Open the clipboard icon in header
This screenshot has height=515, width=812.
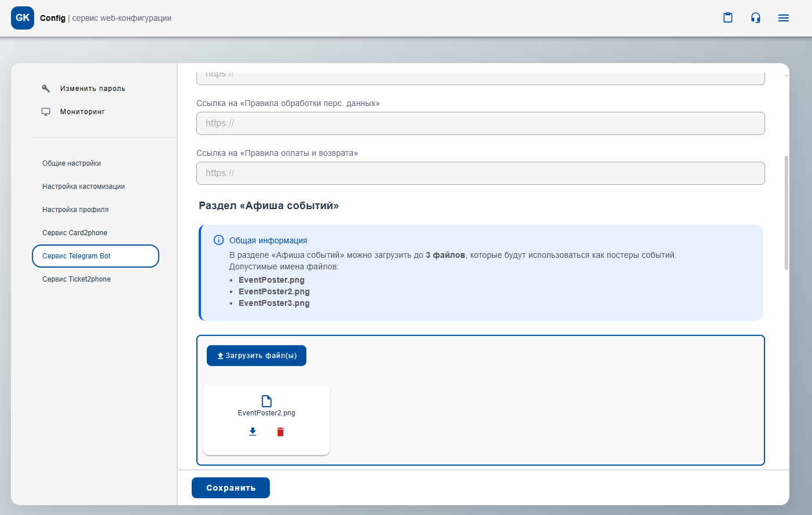(728, 18)
